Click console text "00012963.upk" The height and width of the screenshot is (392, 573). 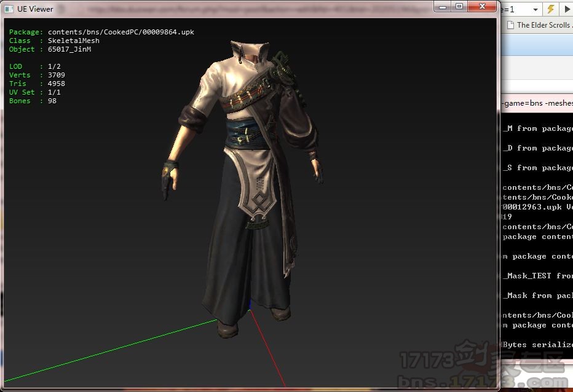532,207
